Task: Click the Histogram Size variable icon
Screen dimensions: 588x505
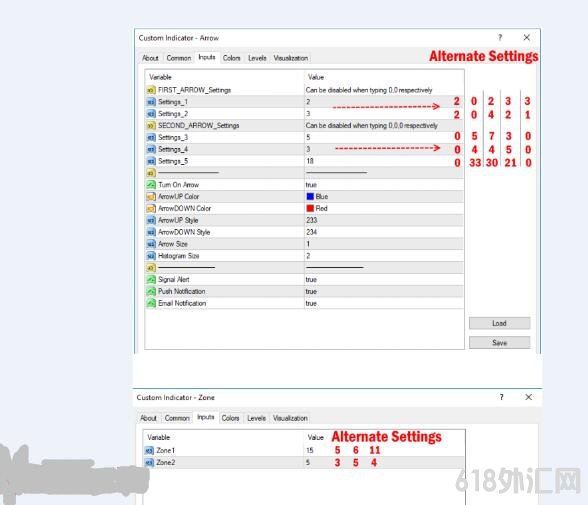Action: point(151,256)
